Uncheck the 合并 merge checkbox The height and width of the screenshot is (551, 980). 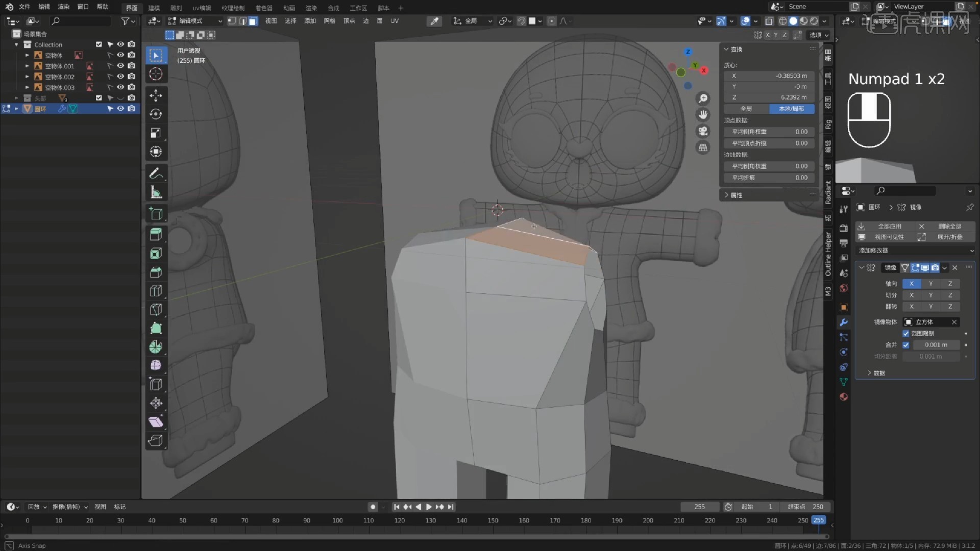pos(906,345)
